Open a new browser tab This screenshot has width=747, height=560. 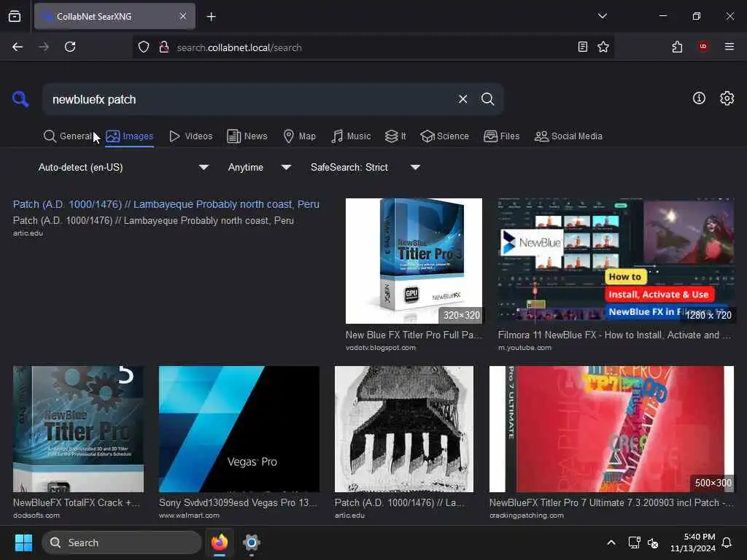[x=211, y=17]
